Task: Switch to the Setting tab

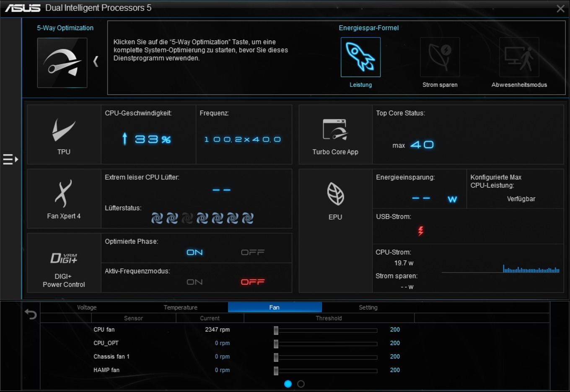Action: tap(368, 307)
